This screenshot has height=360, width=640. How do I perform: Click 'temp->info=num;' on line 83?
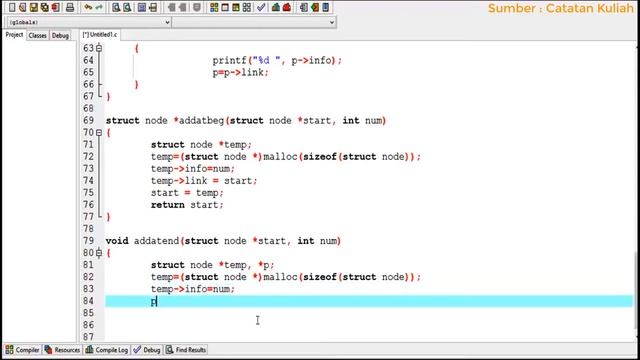193,289
